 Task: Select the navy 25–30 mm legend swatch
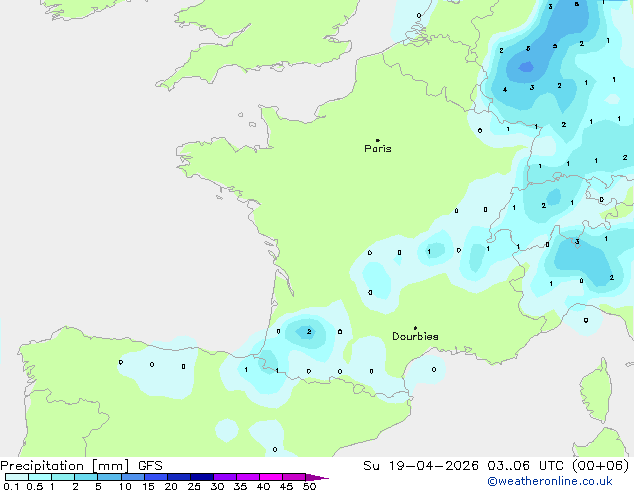coord(202,477)
